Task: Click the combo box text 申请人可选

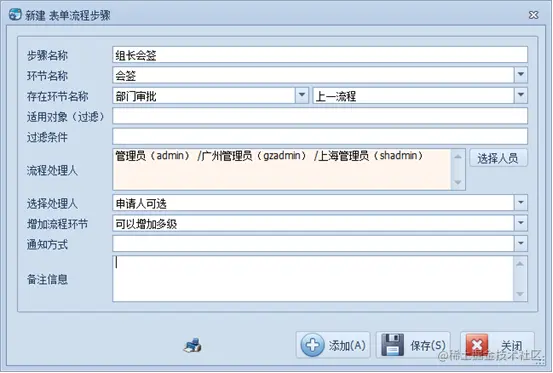Action: (141, 203)
